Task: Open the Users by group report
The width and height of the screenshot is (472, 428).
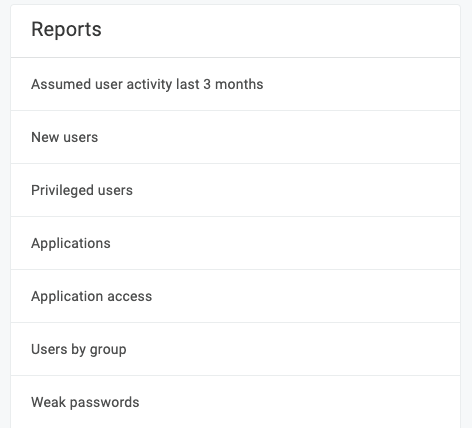Action: coord(235,349)
